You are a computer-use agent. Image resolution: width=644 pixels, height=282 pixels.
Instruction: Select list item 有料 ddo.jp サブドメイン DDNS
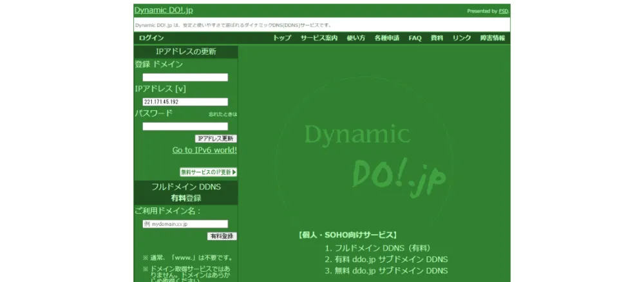[391, 259]
